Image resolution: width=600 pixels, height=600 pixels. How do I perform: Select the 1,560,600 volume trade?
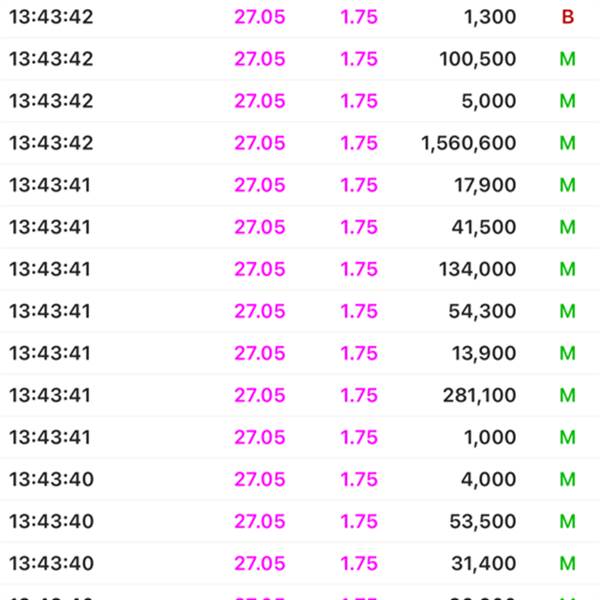coord(300,143)
